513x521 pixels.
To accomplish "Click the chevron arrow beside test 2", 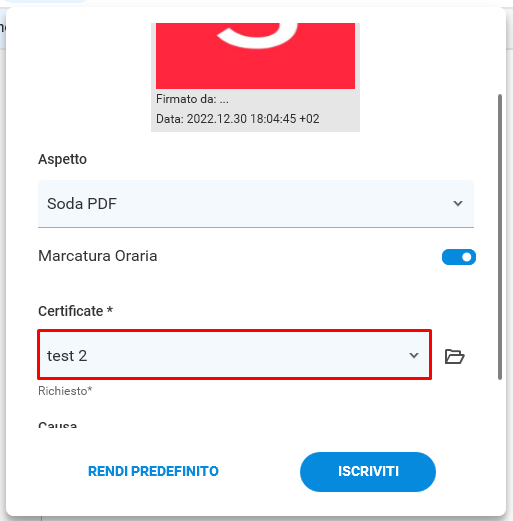I will coord(414,355).
